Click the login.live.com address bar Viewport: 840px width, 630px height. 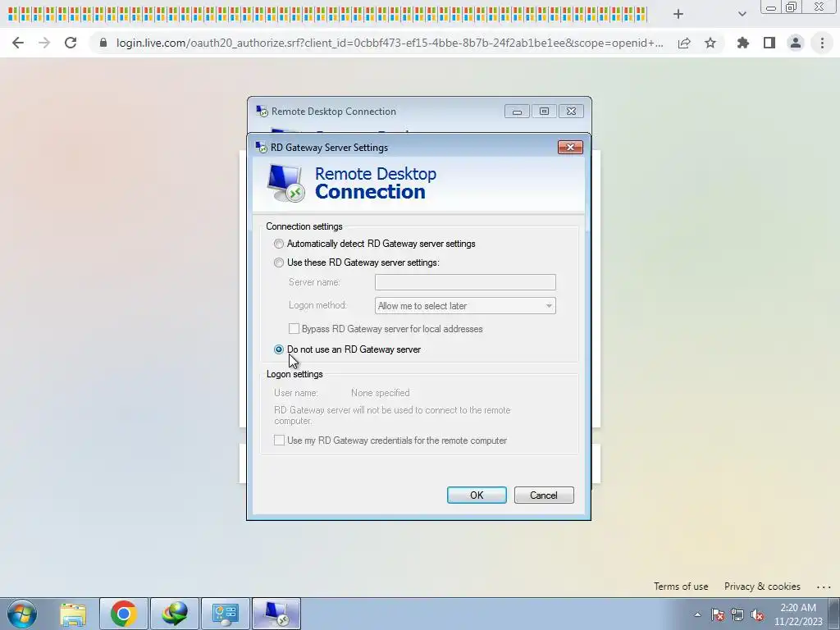(390, 43)
